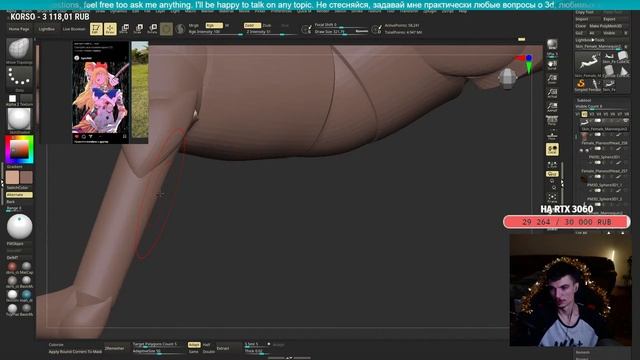Click the Adapt button
This screenshot has width=640, height=360.
coord(194,345)
